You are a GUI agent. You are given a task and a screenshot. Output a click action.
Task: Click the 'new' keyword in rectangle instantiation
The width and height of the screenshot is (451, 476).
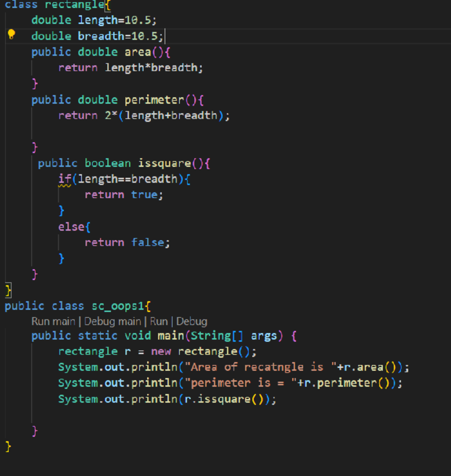[x=161, y=352]
